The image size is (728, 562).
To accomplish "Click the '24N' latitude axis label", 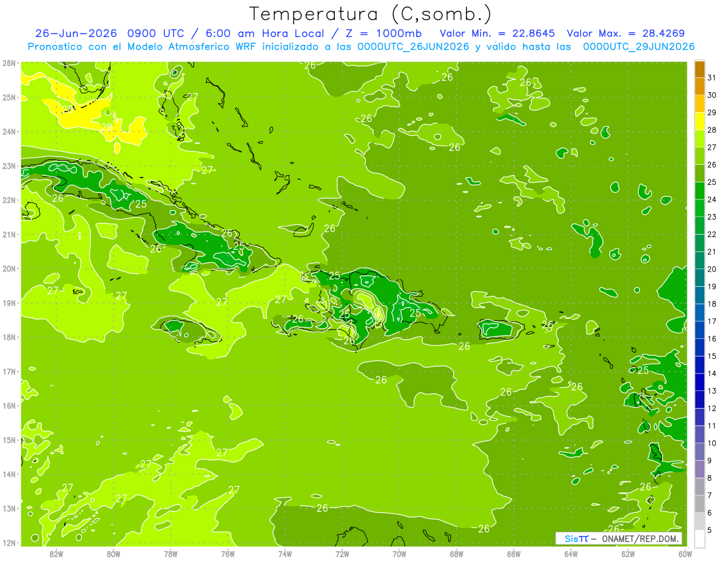I will click(x=9, y=132).
